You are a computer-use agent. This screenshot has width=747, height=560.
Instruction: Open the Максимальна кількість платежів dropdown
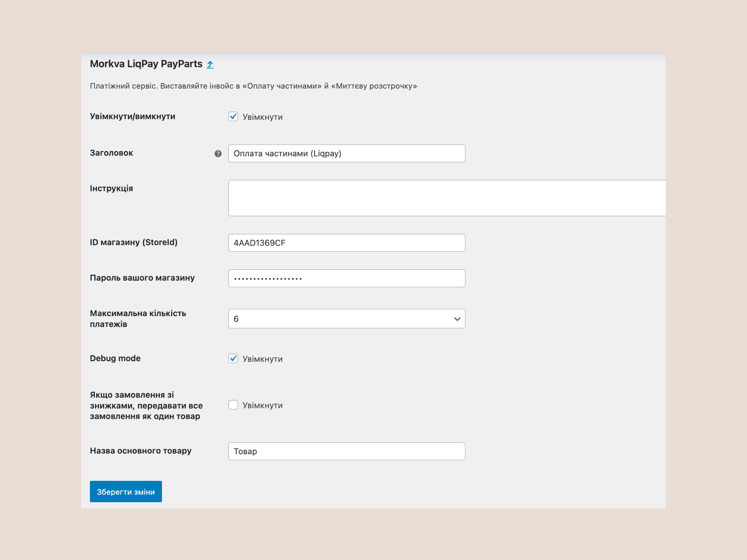tap(346, 319)
